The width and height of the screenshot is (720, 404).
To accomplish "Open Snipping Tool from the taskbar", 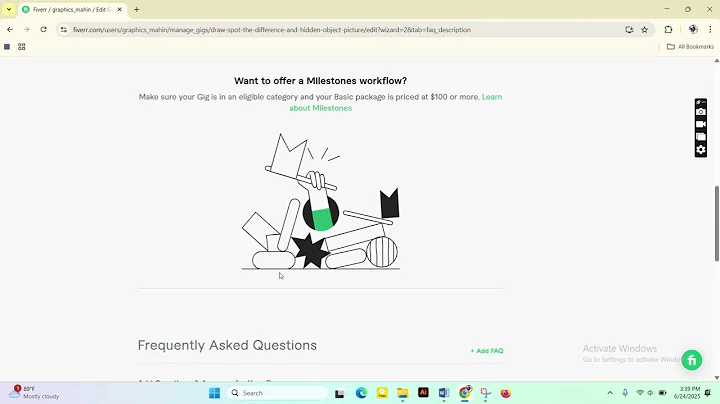I will click(x=485, y=393).
